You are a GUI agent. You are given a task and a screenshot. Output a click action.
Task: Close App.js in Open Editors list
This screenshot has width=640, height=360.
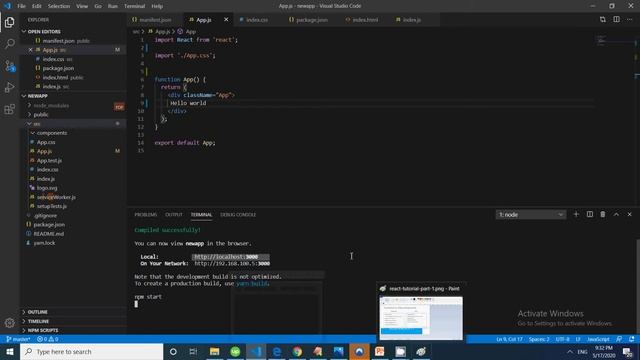click(x=30, y=50)
